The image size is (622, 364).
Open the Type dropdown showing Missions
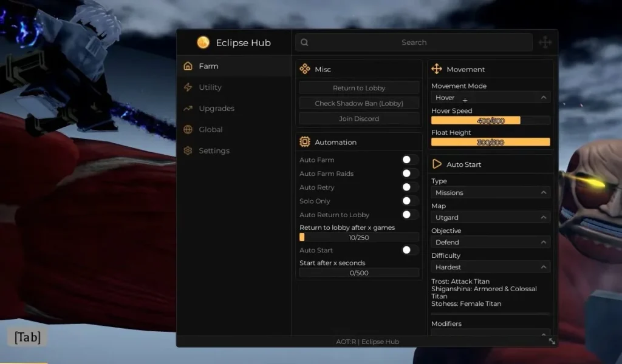pyautogui.click(x=490, y=192)
